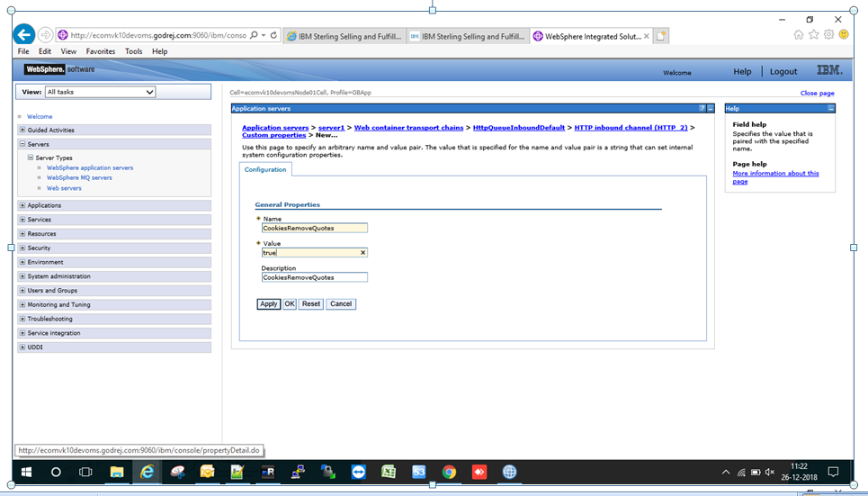
Task: Open favorites star icon
Action: click(x=813, y=35)
